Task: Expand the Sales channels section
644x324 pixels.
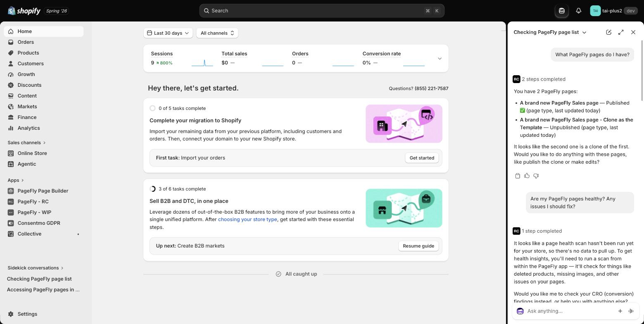Action: [x=26, y=143]
